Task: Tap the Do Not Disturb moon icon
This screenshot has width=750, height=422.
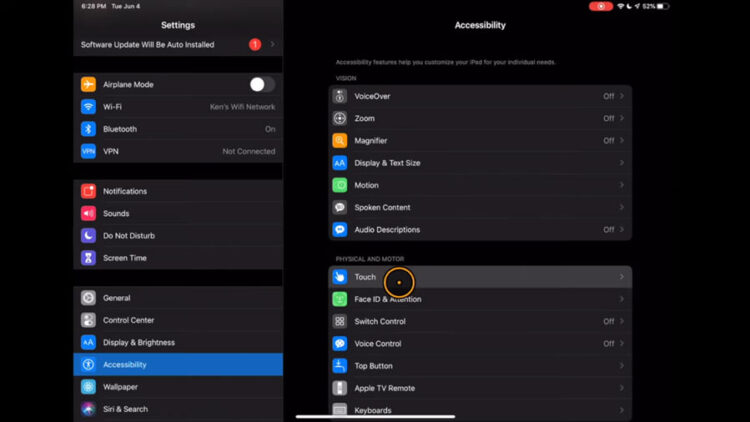Action: click(x=88, y=236)
